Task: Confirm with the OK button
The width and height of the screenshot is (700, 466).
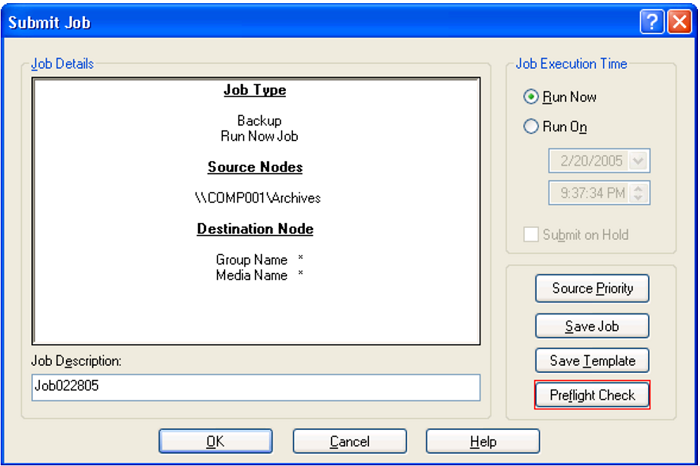Action: [216, 441]
